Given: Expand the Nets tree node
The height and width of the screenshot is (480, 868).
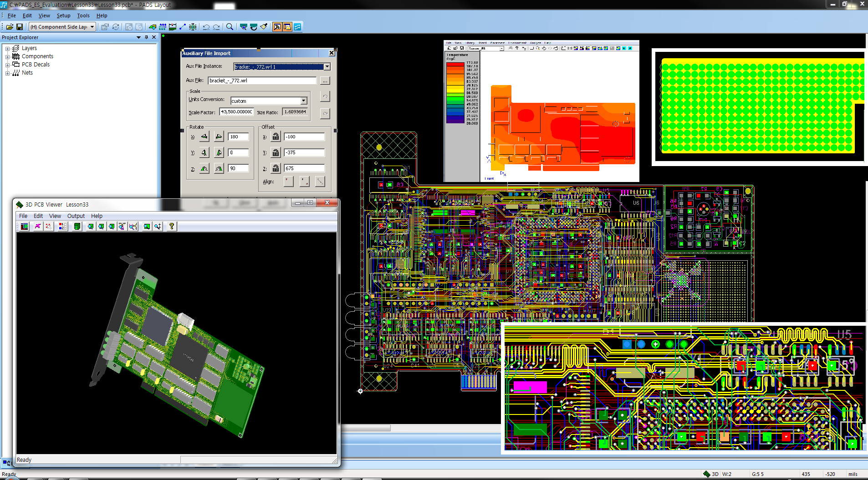Looking at the screenshot, I should [7, 73].
